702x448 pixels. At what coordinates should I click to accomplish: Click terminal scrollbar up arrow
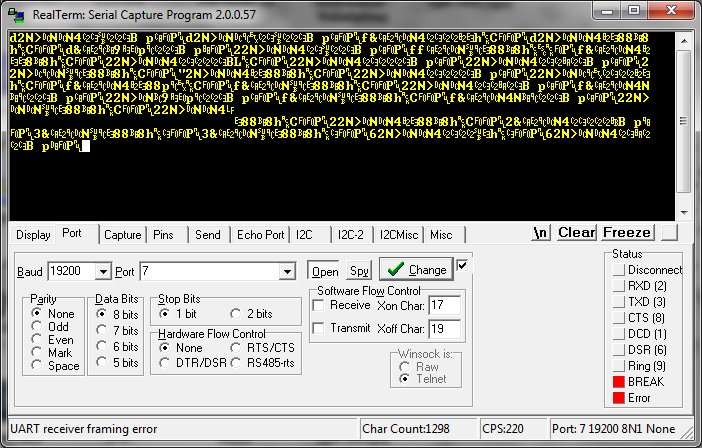[684, 41]
